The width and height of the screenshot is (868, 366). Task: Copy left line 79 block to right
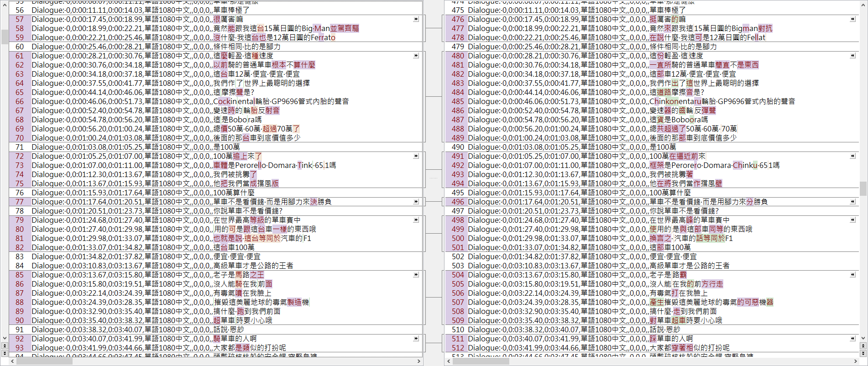(416, 220)
